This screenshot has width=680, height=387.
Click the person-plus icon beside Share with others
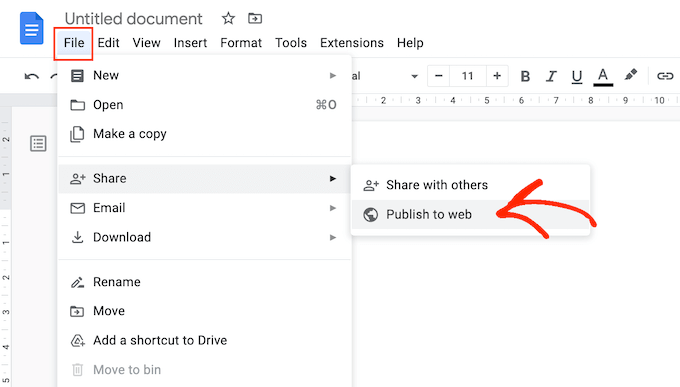point(371,185)
